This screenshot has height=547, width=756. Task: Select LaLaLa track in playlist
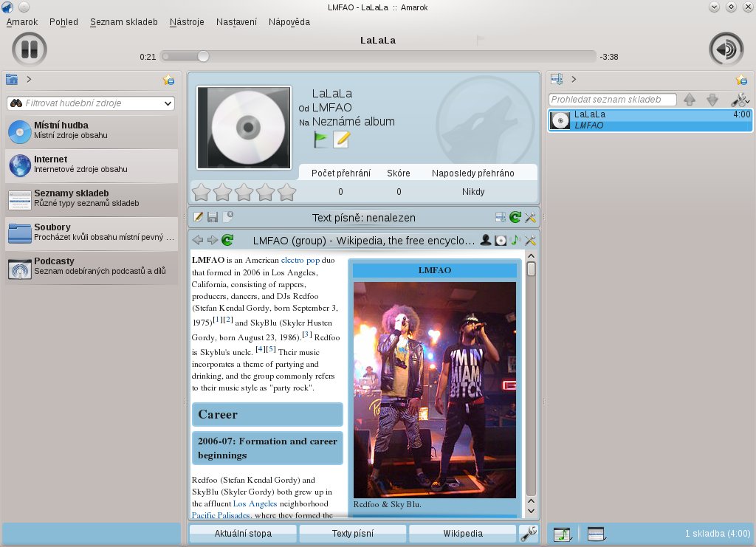click(x=650, y=120)
